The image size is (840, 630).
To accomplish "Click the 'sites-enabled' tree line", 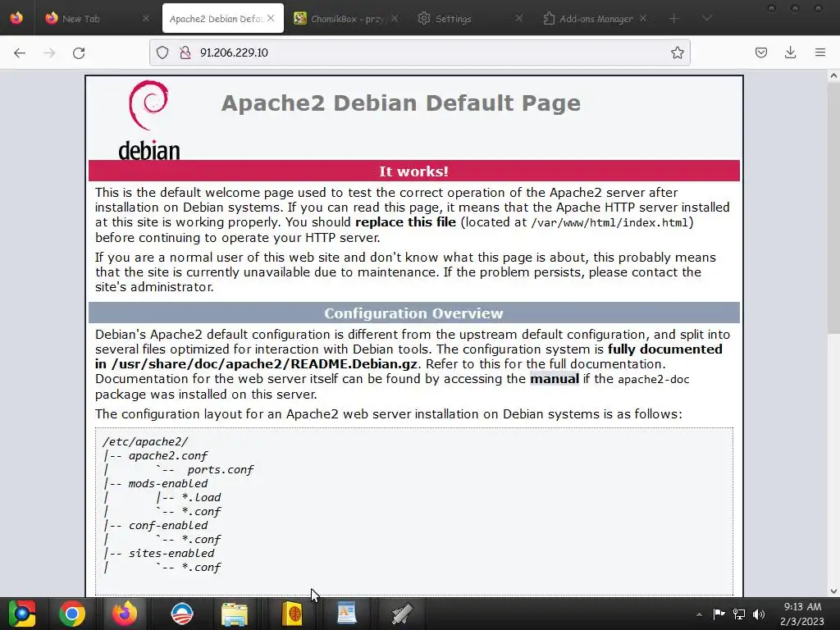I will point(171,553).
